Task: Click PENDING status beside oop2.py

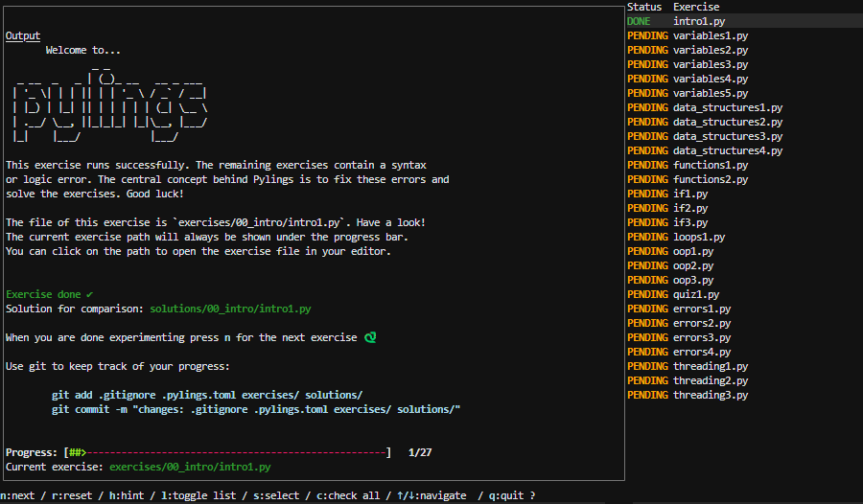Action: tap(647, 265)
